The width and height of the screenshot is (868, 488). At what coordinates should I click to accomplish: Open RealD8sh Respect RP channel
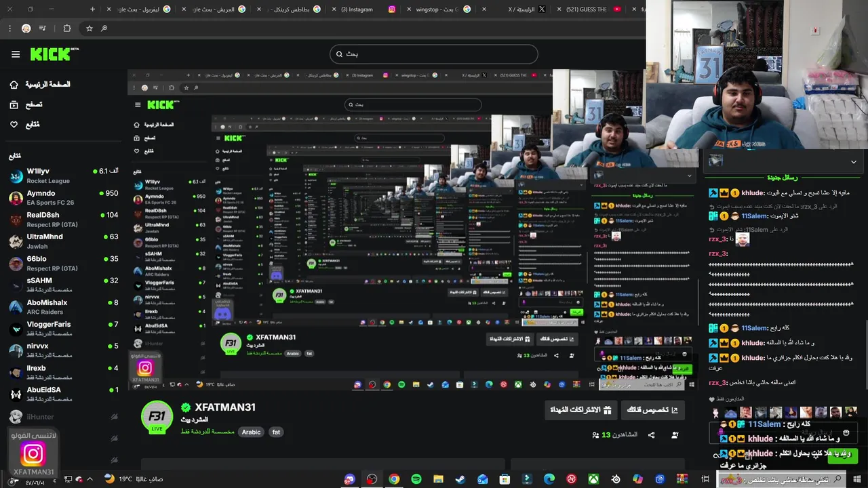(64, 220)
